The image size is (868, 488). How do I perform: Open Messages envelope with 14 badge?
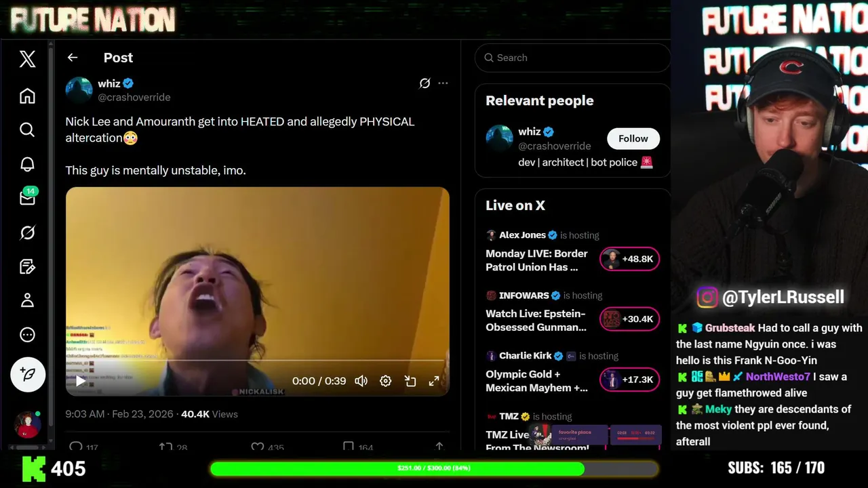(x=28, y=197)
